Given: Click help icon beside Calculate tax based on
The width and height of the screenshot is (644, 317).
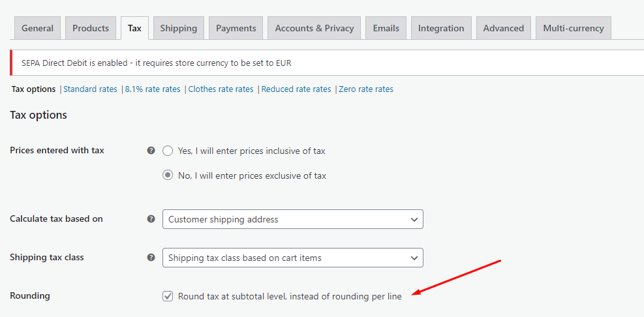Looking at the screenshot, I should (151, 219).
